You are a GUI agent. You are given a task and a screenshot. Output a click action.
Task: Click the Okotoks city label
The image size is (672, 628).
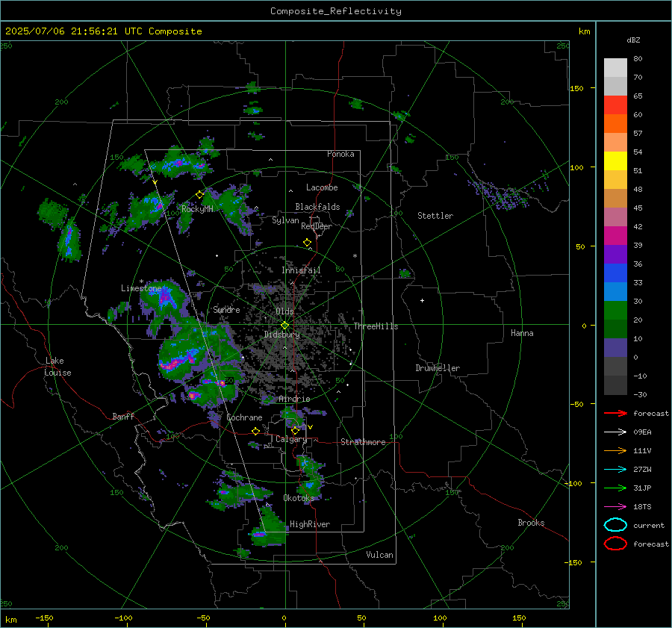tap(299, 497)
